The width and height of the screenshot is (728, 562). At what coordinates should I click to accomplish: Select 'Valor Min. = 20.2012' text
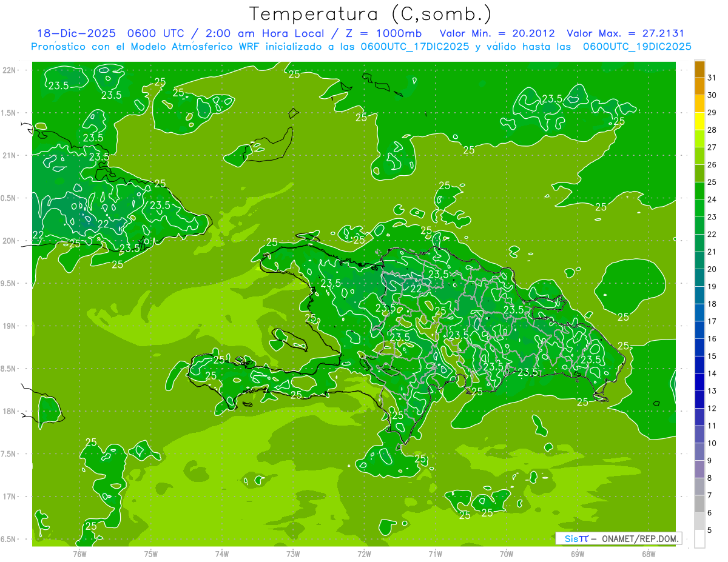(497, 33)
